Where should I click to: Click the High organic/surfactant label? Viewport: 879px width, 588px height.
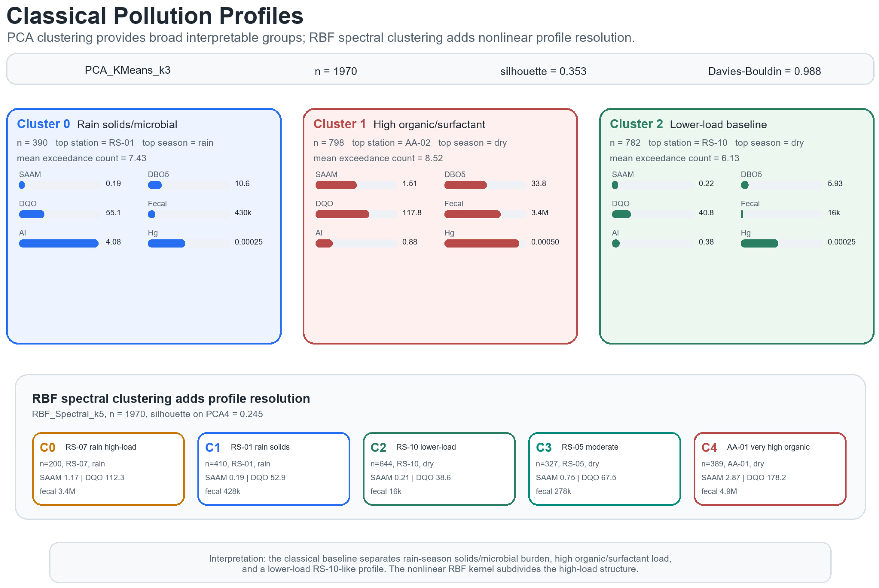click(x=429, y=125)
